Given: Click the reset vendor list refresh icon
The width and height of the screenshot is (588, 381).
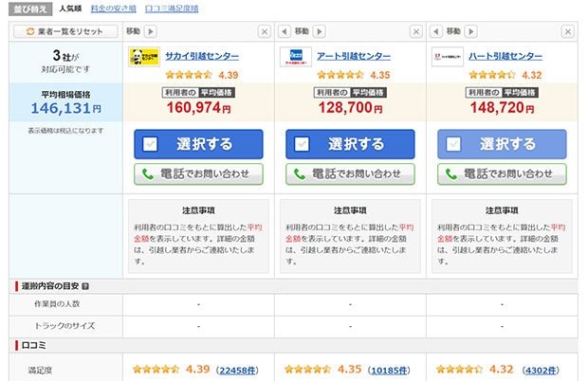Looking at the screenshot, I should 30,31.
